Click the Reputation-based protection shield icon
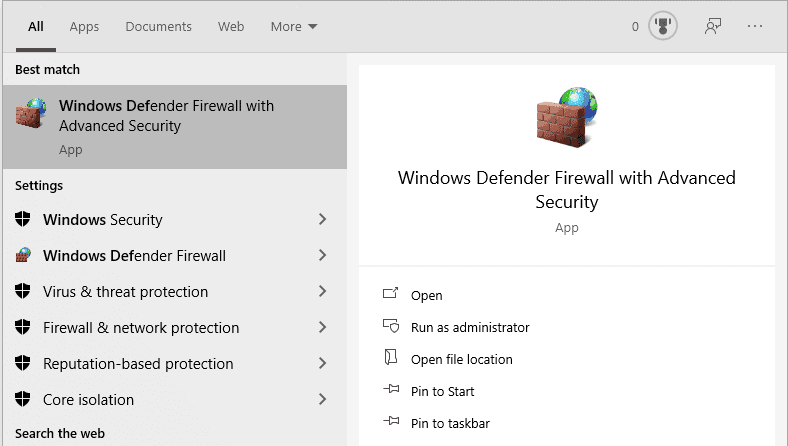Screen dimensions: 788x446 (x=23, y=363)
